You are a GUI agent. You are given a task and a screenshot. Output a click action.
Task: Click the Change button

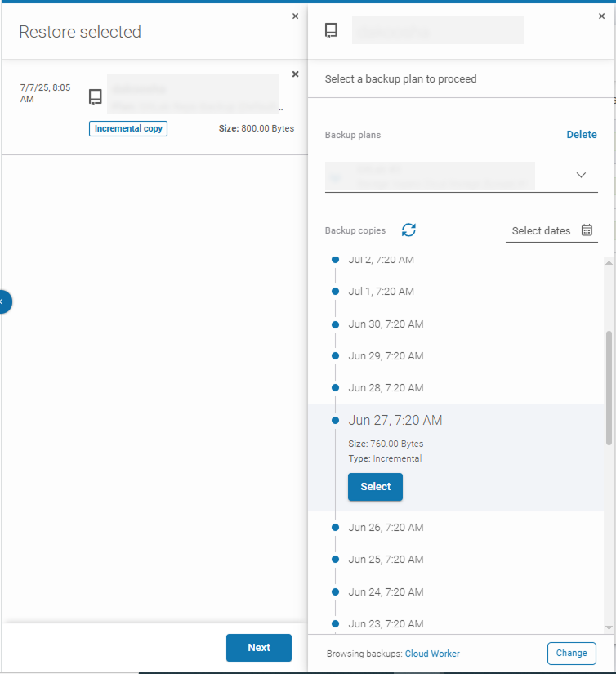[571, 653]
